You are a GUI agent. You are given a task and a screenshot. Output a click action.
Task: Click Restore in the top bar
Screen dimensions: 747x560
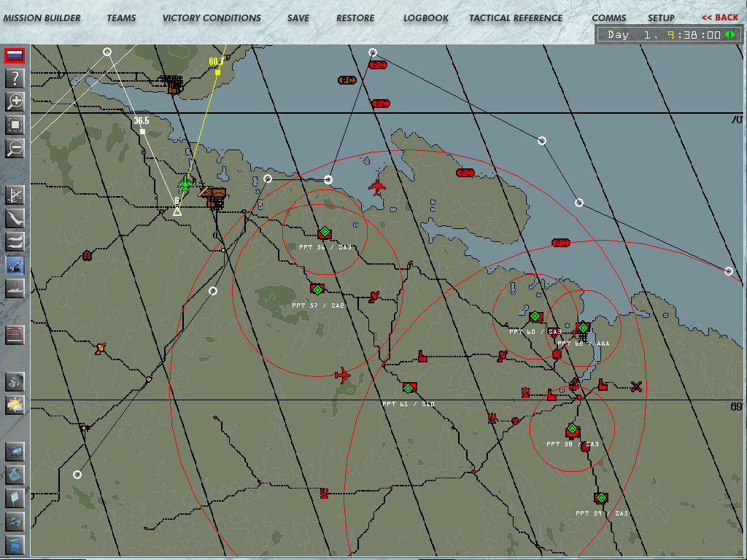tap(355, 18)
